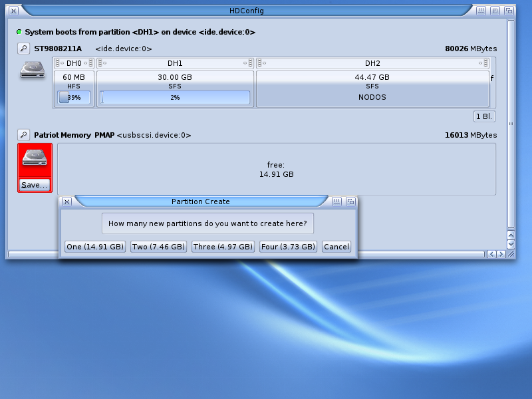Grab left resize handle of DH1
The height and width of the screenshot is (399, 532).
(x=100, y=63)
